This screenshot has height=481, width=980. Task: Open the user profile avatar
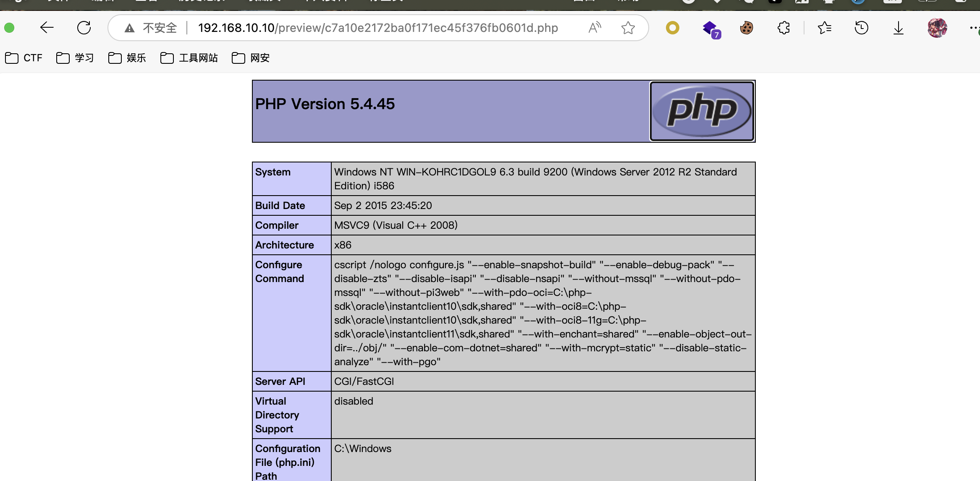click(937, 28)
